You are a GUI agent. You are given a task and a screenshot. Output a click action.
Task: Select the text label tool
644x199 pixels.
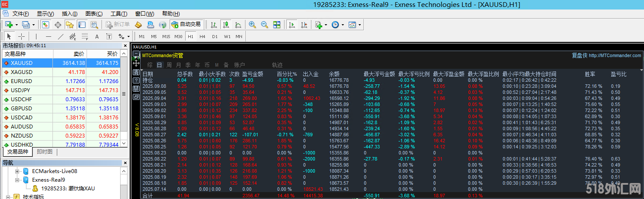(109, 36)
